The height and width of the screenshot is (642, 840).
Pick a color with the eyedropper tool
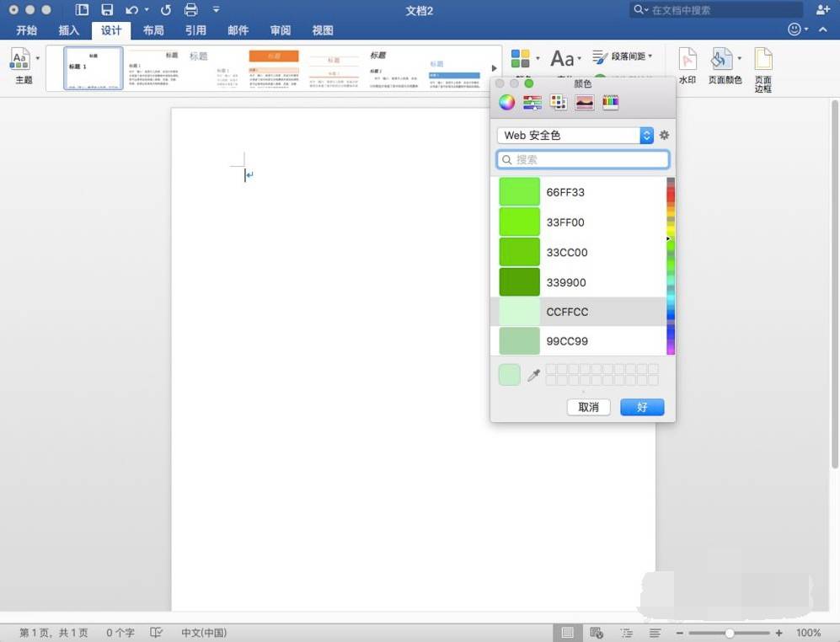click(533, 376)
